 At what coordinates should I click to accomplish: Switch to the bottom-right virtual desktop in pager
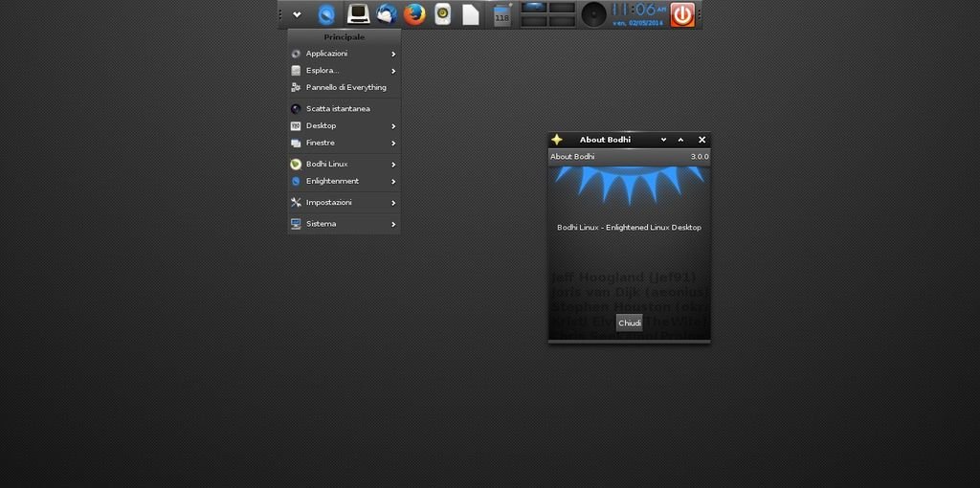point(562,21)
